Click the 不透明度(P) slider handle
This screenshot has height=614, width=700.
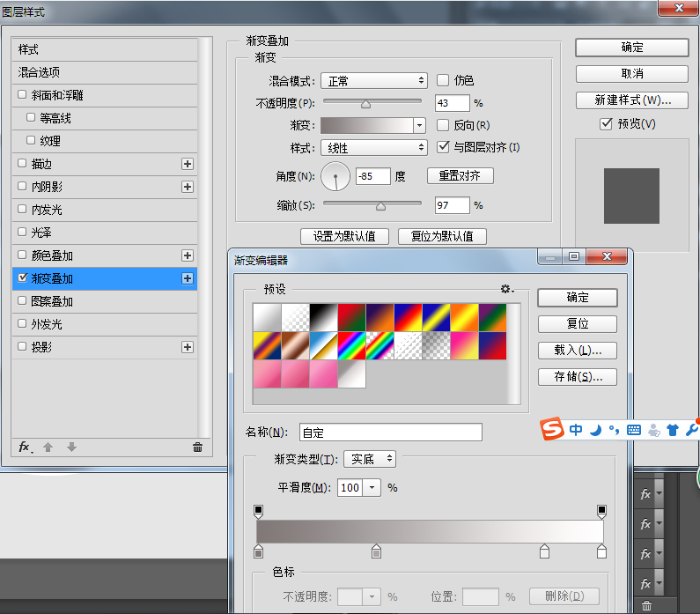365,105
